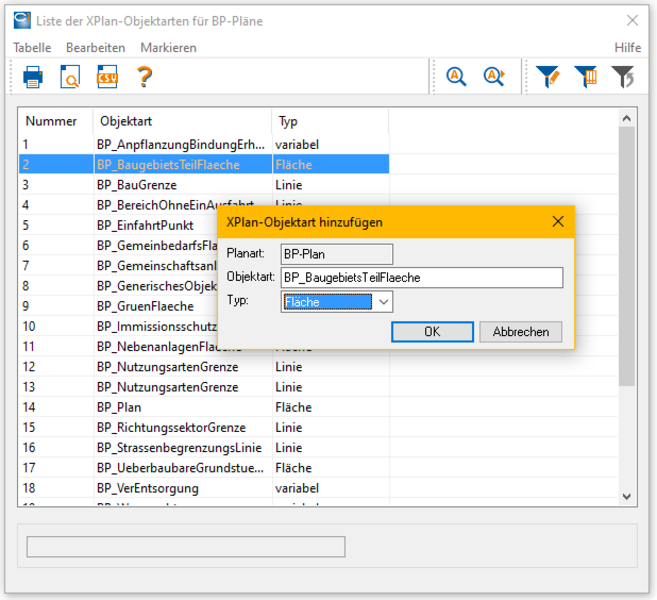The width and height of the screenshot is (657, 600).
Task: Click the Nummer column header
Action: [x=56, y=121]
